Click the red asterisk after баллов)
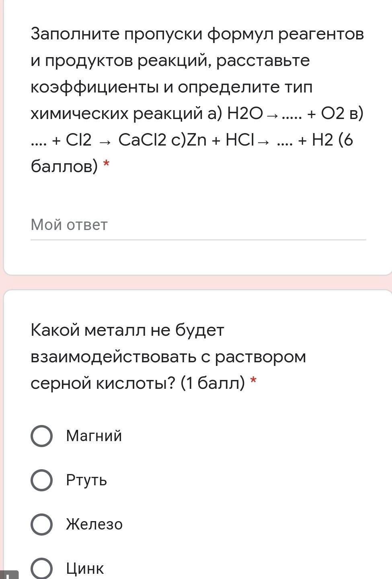 (x=106, y=164)
